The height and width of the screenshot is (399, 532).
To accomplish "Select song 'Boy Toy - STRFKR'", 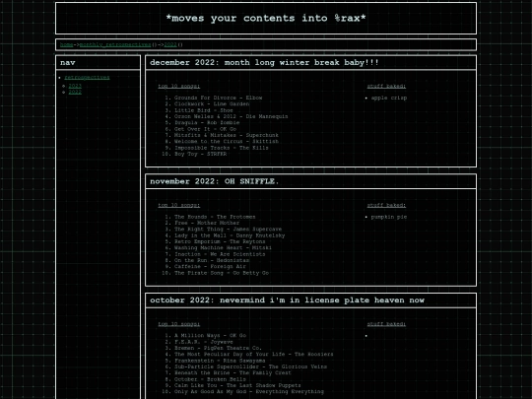I will (201, 154).
